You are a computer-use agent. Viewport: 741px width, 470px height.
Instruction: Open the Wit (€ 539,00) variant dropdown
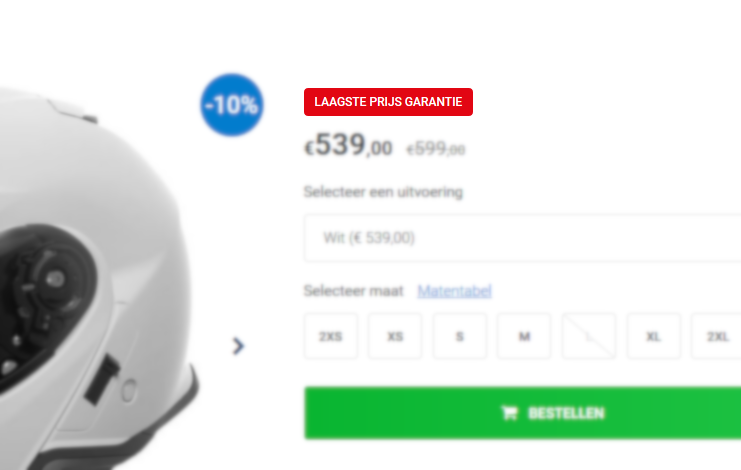[x=523, y=238]
